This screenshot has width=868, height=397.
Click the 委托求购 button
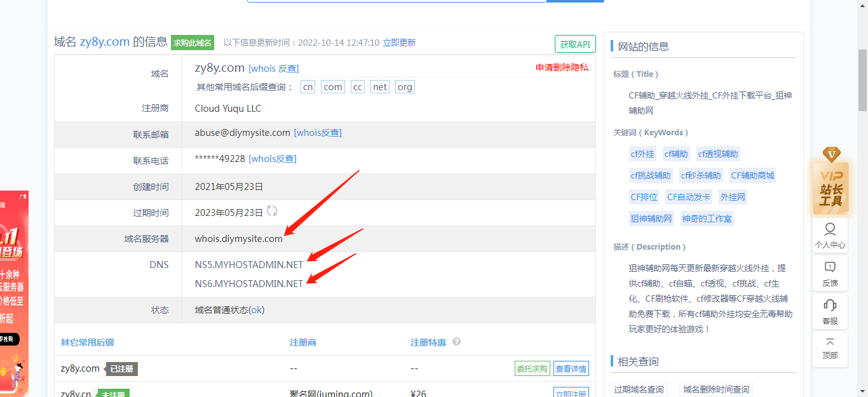click(x=532, y=368)
